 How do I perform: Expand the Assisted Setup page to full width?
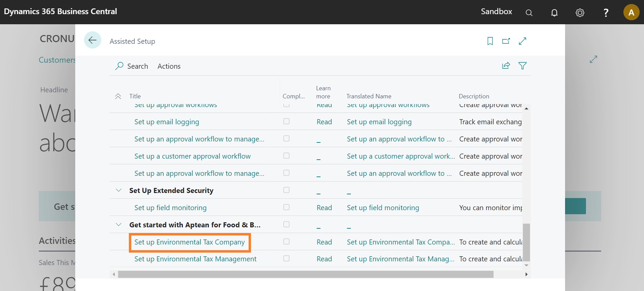click(523, 41)
